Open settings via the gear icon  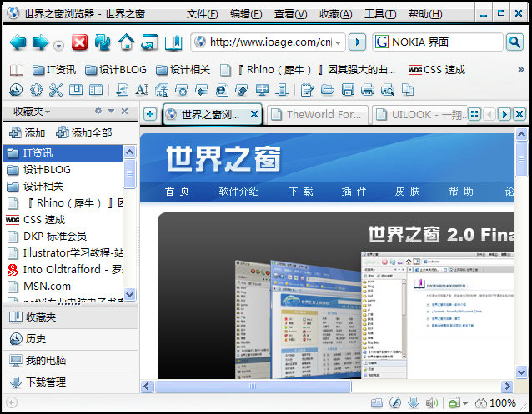click(x=36, y=90)
